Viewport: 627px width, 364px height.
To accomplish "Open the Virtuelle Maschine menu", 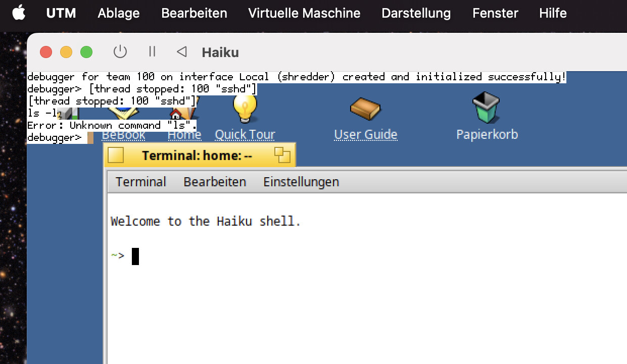I will pos(304,13).
